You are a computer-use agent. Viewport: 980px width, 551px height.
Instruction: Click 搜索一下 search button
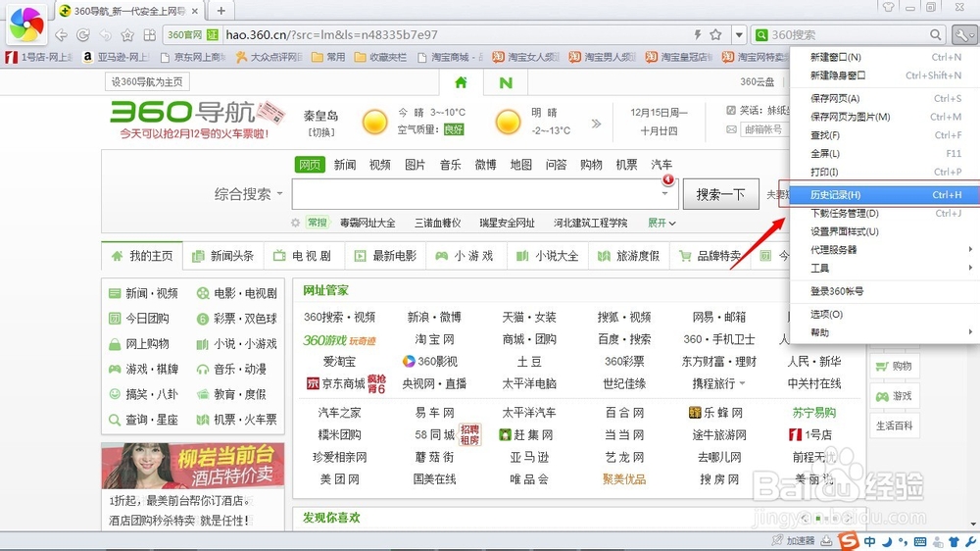720,194
